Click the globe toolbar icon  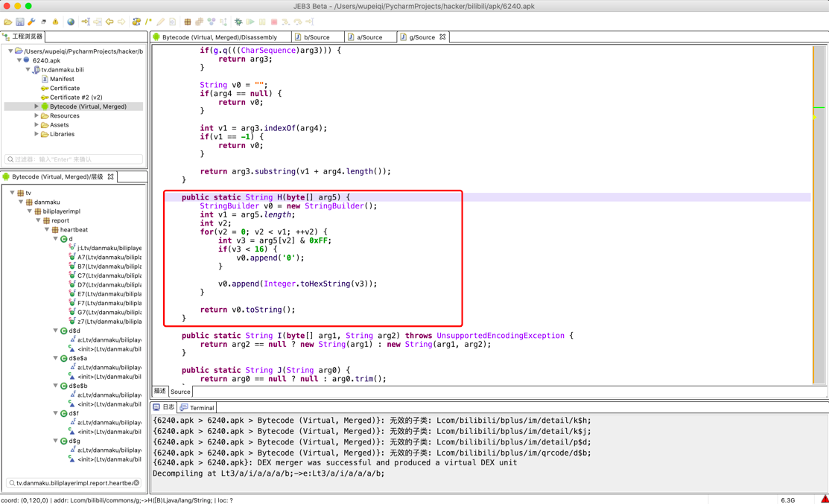71,22
